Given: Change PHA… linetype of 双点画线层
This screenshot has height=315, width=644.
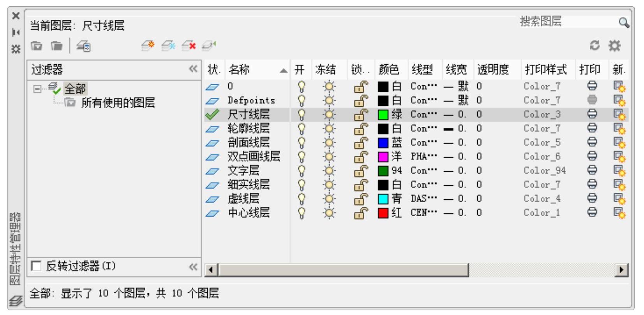Looking at the screenshot, I should click(424, 156).
